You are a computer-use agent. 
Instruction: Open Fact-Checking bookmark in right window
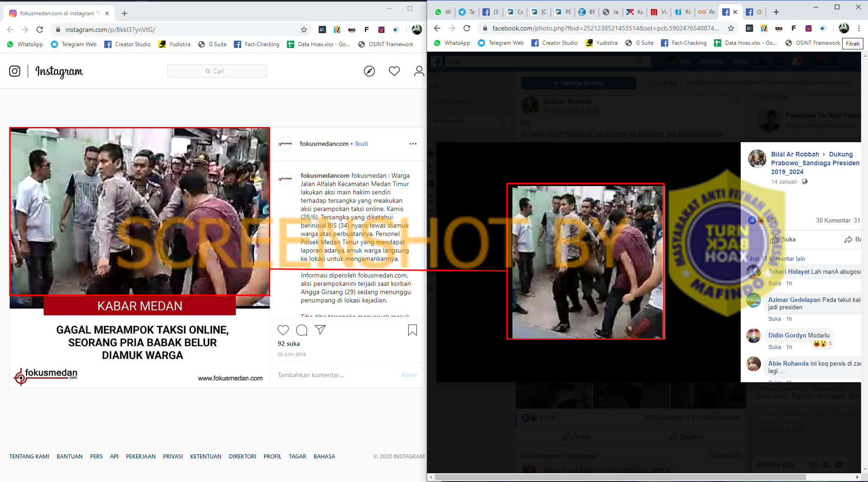pos(684,43)
